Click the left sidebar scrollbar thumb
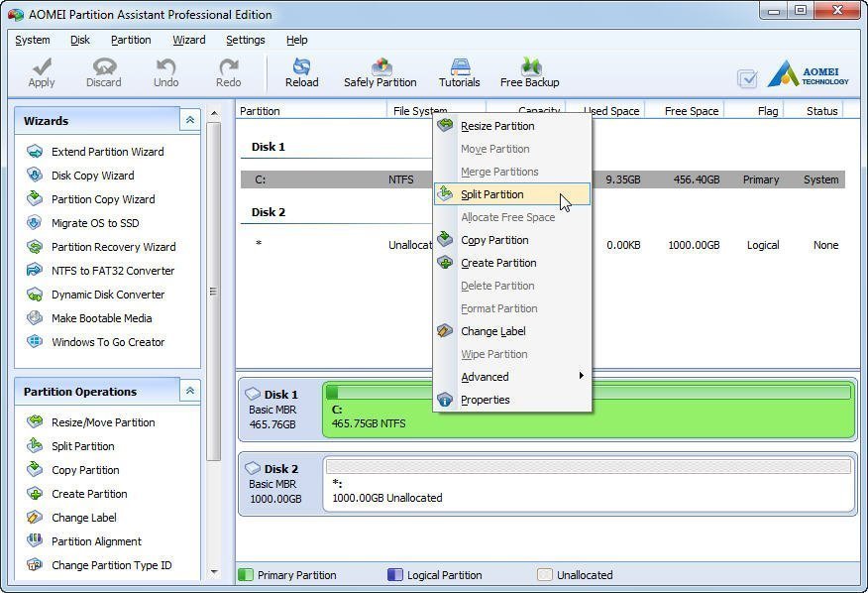The image size is (868, 593). [x=214, y=292]
